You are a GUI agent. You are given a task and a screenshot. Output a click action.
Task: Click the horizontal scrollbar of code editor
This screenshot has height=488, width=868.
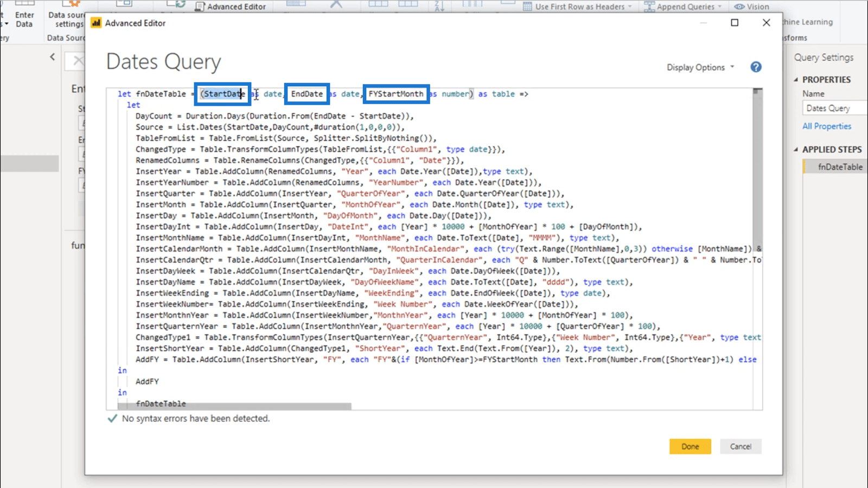tap(234, 406)
